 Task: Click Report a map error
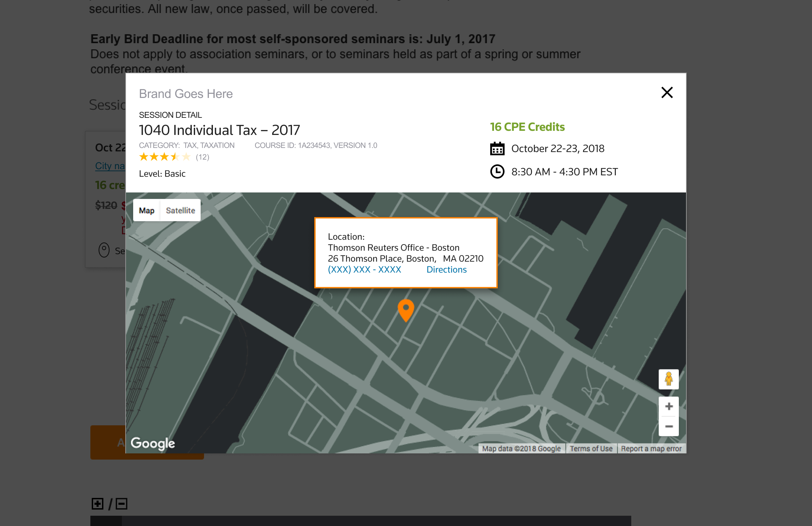(651, 449)
